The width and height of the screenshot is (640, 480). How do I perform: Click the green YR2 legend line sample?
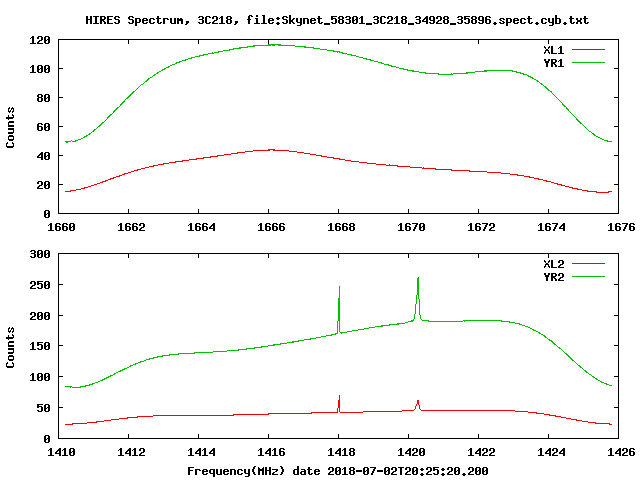click(x=588, y=277)
